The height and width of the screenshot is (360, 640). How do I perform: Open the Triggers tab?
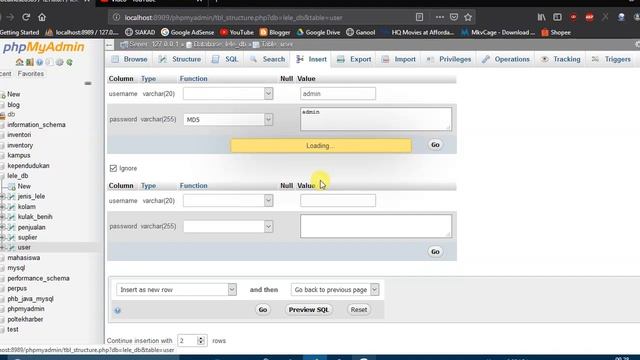[x=611, y=59]
